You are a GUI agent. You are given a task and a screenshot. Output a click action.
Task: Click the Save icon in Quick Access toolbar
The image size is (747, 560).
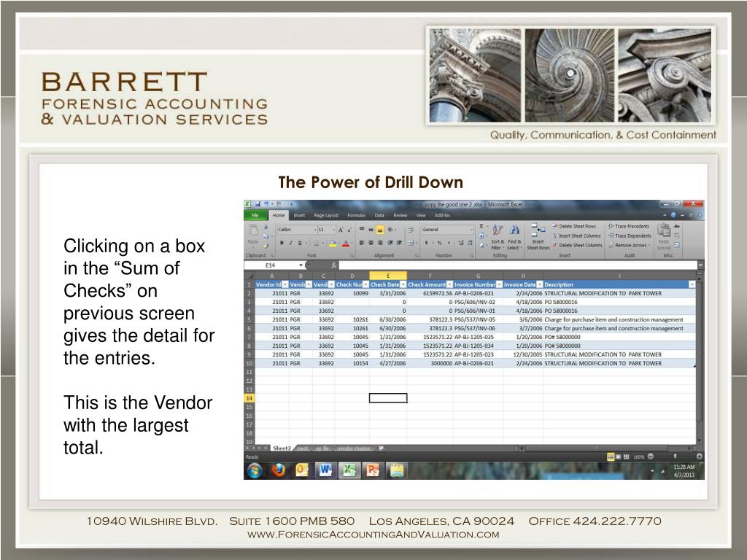click(x=258, y=204)
